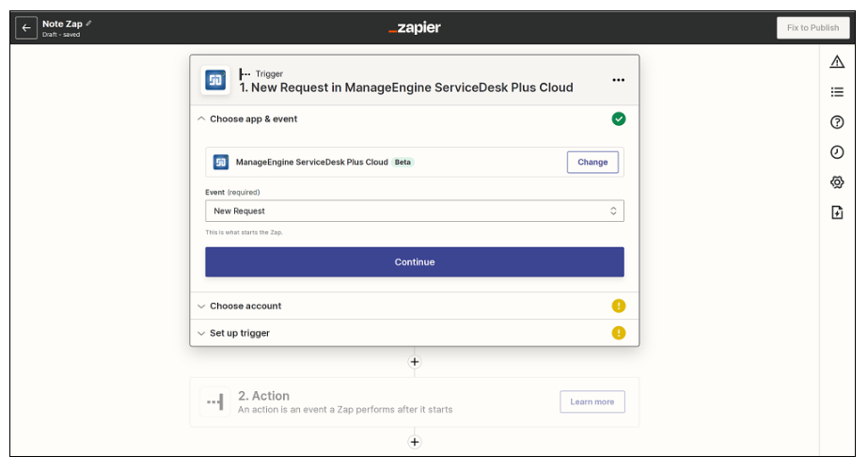Click the green check status icon
Viewport: 868px width, 472px height.
click(619, 119)
